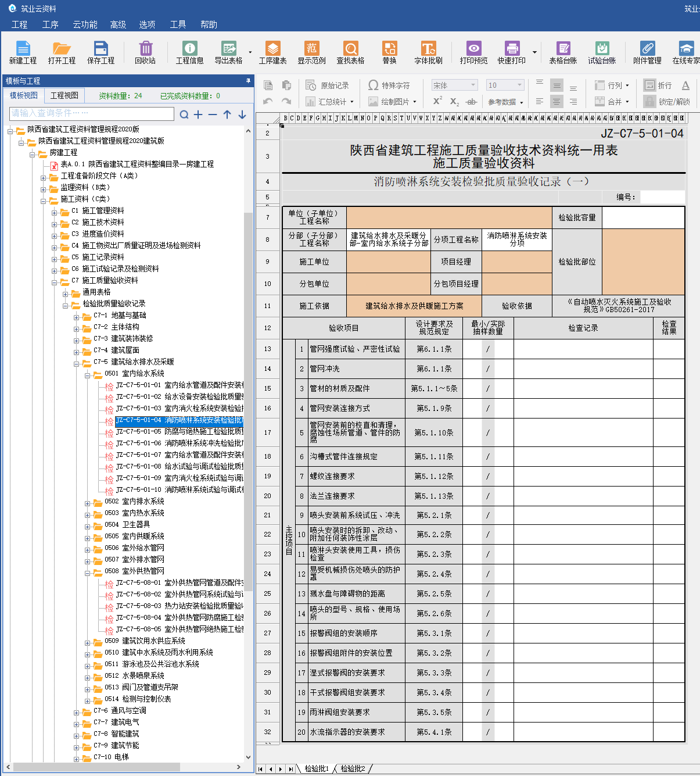Switch to the 工程视图 tab

pos(64,95)
